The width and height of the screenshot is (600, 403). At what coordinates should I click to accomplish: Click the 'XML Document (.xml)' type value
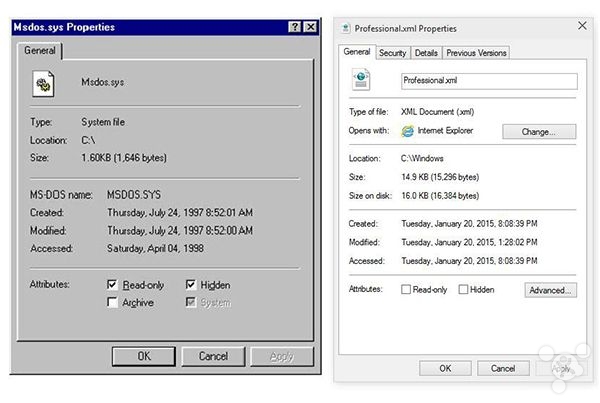[x=437, y=112]
